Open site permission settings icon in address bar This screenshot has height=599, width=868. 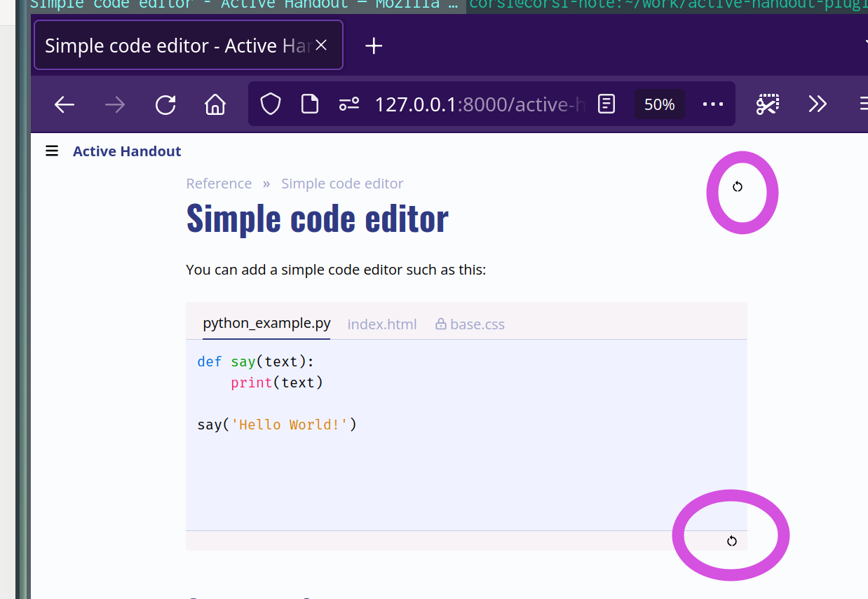(x=348, y=103)
